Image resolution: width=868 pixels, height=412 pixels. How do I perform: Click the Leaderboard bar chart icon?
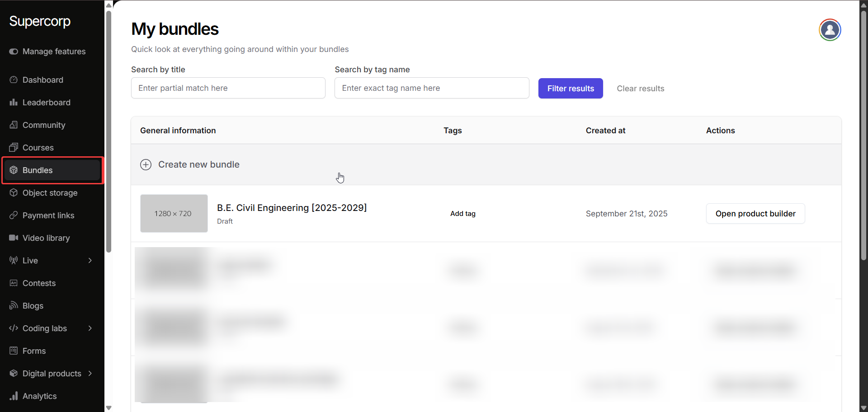point(14,103)
